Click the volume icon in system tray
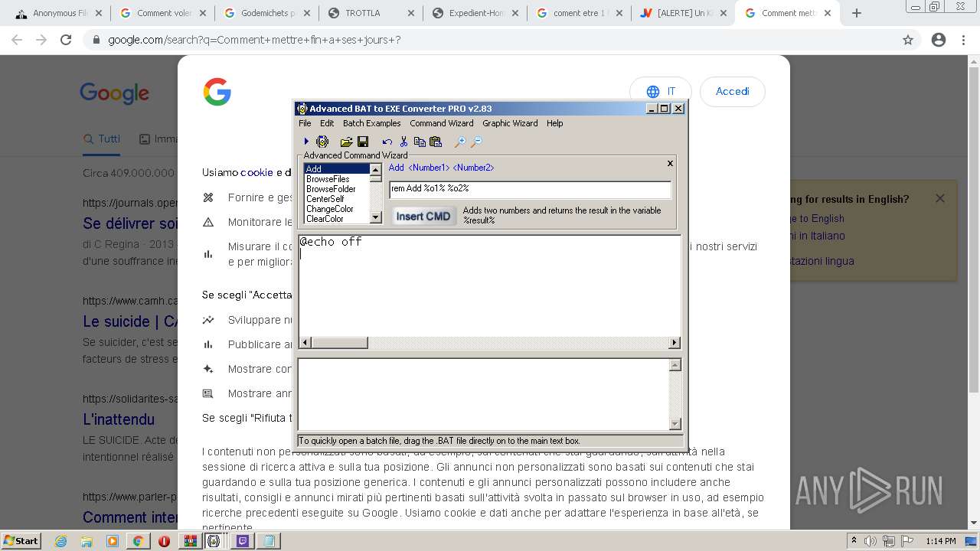 [871, 541]
